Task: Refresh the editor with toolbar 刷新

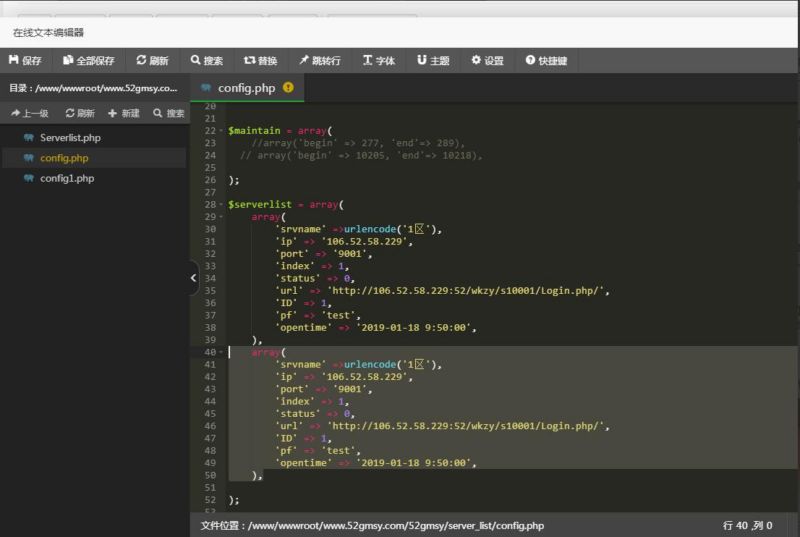Action: (x=152, y=61)
